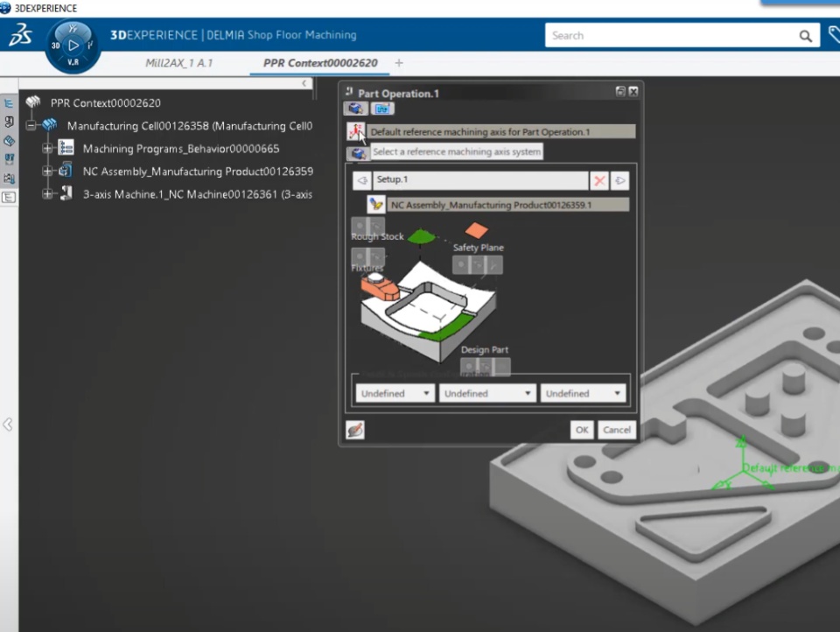Click the V.R quadrant of the compass

click(73, 62)
